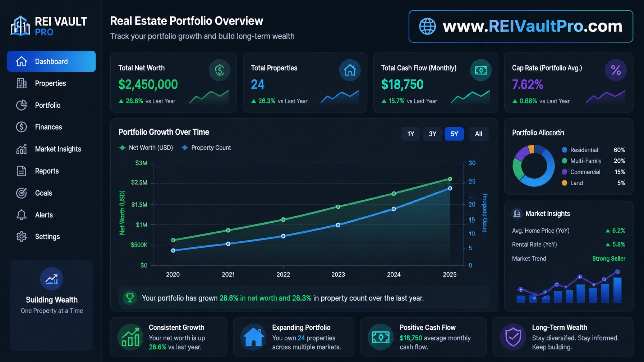The width and height of the screenshot is (644, 362).
Task: Click the Building Wealth chart icon
Action: [51, 279]
